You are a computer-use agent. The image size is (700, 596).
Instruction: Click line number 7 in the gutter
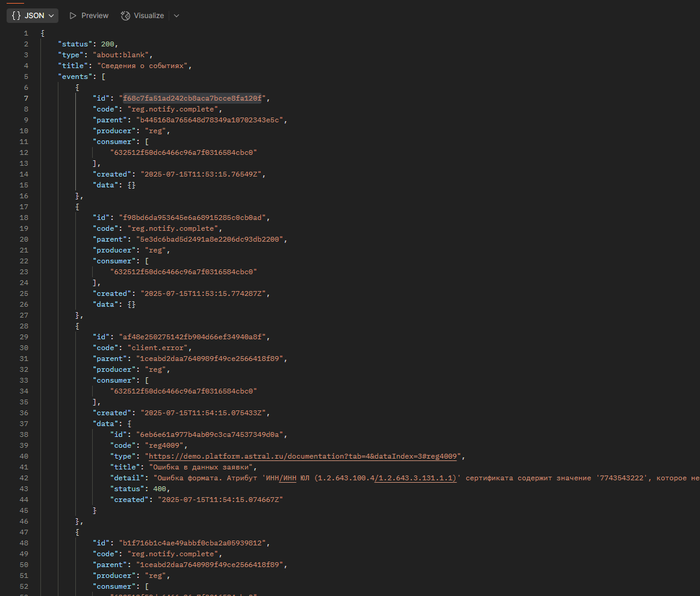pyautogui.click(x=26, y=98)
